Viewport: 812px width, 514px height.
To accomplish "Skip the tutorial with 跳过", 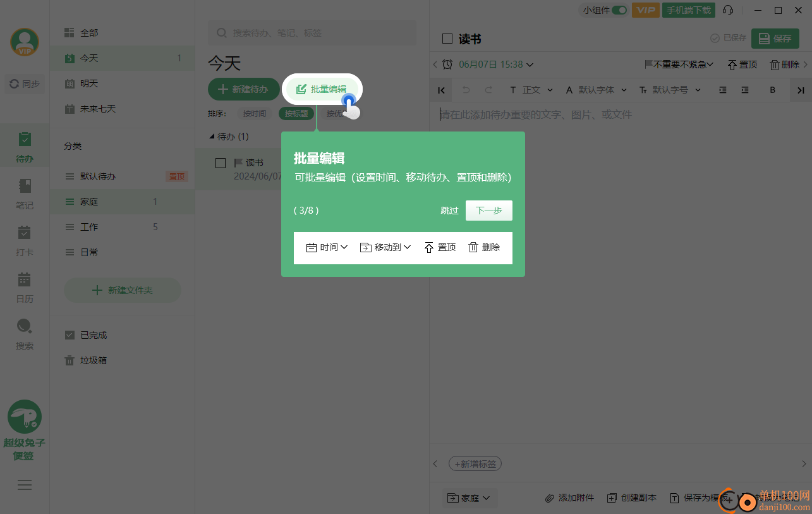I will pos(449,211).
